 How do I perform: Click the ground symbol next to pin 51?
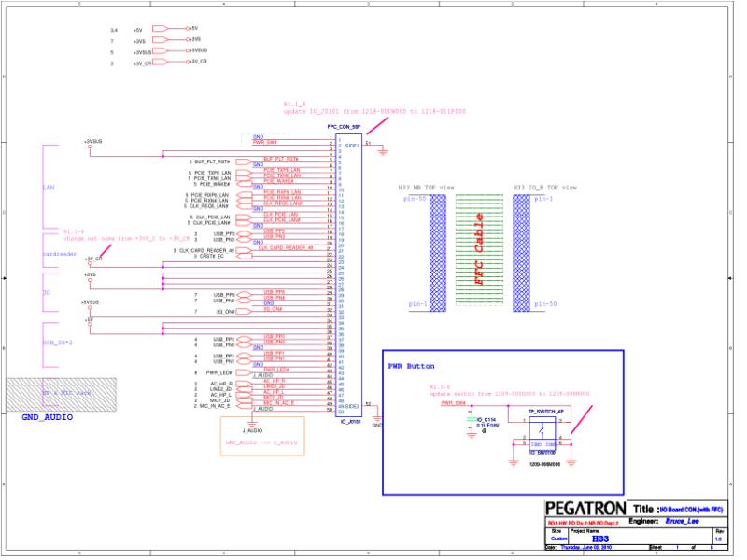[383, 152]
